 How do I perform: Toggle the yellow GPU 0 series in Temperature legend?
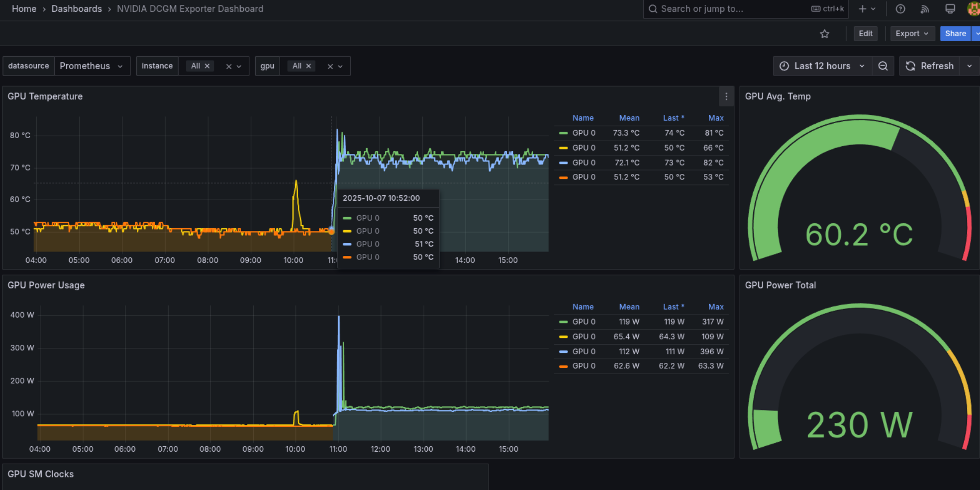(583, 148)
